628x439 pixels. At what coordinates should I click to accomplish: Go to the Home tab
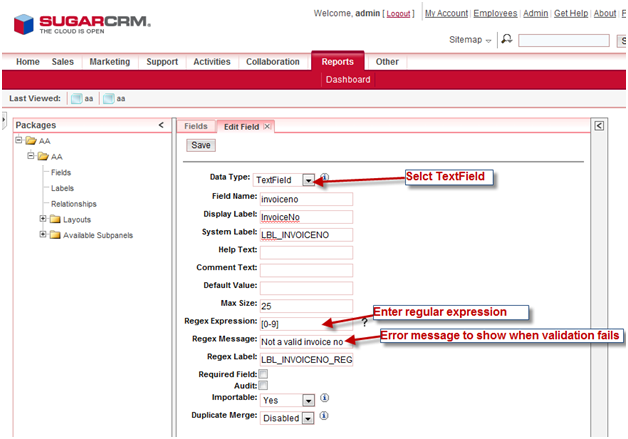click(x=28, y=62)
